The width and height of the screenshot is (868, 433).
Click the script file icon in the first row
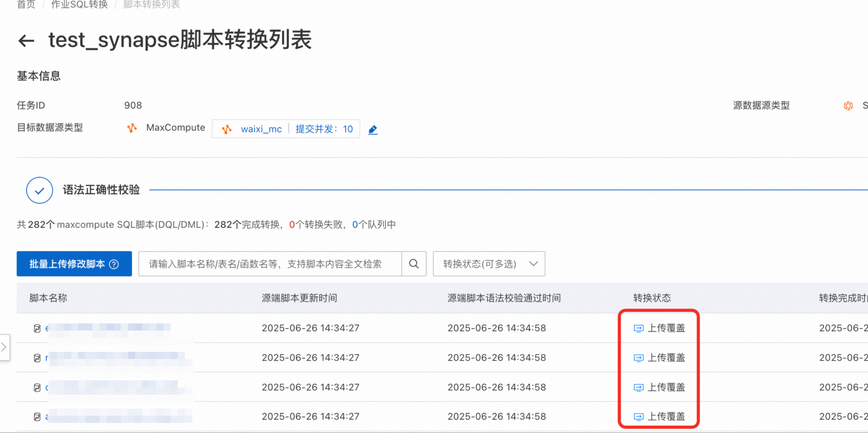37,328
